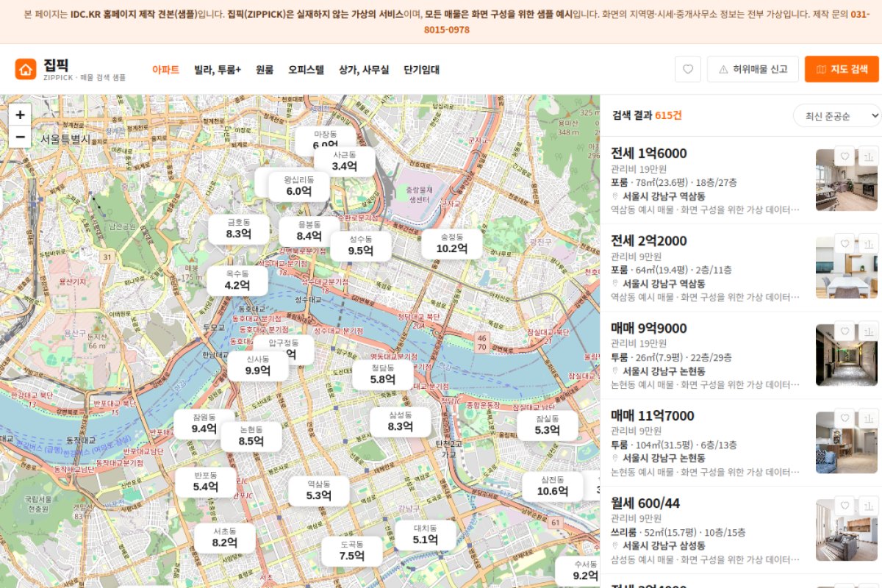The image size is (882, 588).
Task: Click the 월세 600/44 price heading
Action: coord(645,503)
